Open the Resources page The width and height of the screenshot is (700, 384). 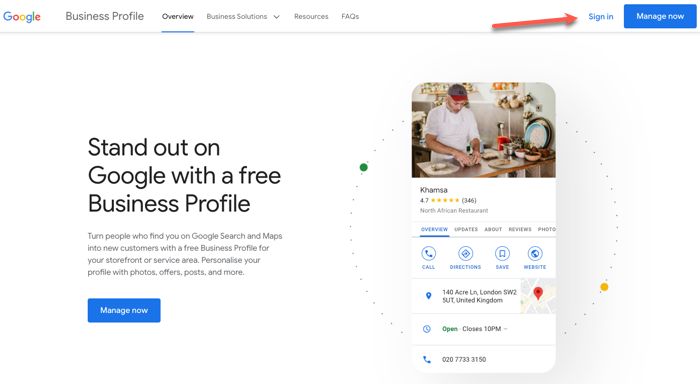coord(311,17)
